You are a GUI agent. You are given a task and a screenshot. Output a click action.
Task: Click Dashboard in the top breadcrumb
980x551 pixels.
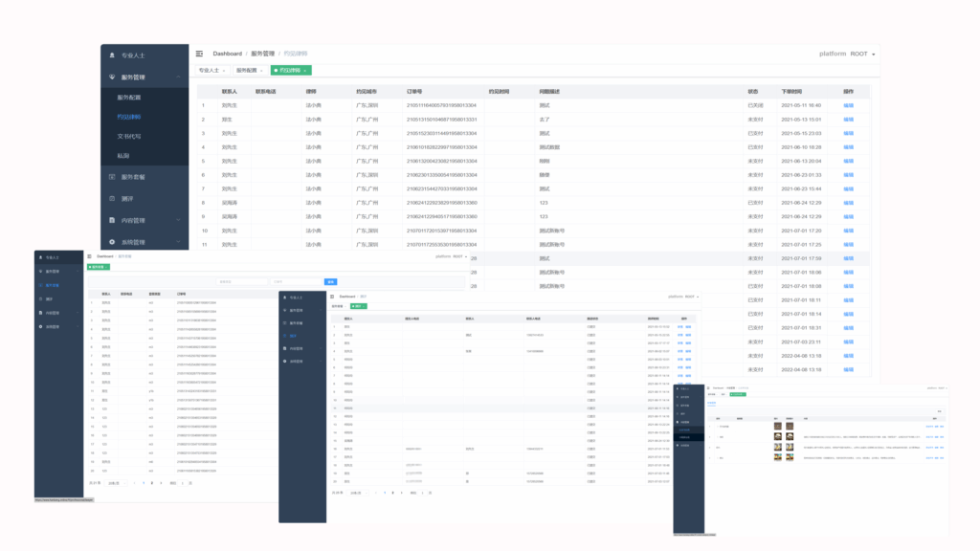[227, 54]
